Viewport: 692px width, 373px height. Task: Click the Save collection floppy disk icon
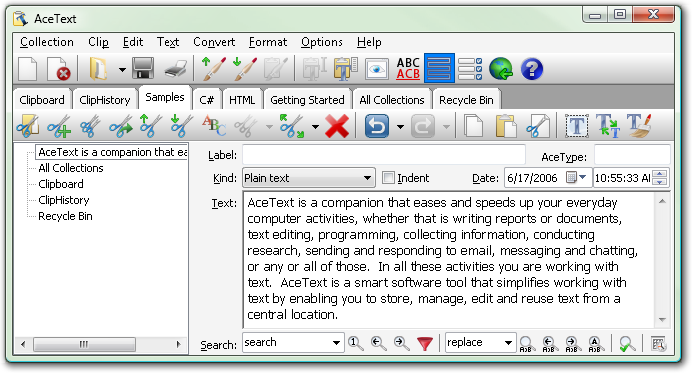click(x=143, y=69)
